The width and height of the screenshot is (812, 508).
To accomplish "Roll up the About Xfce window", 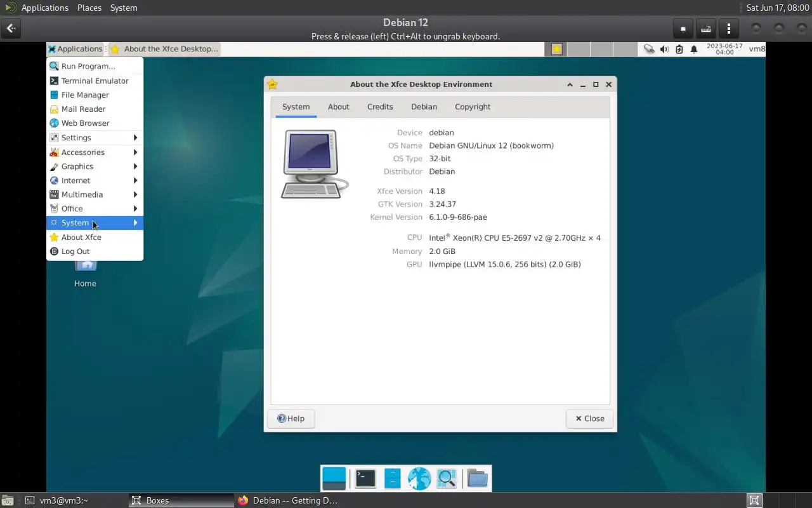I will pyautogui.click(x=570, y=84).
